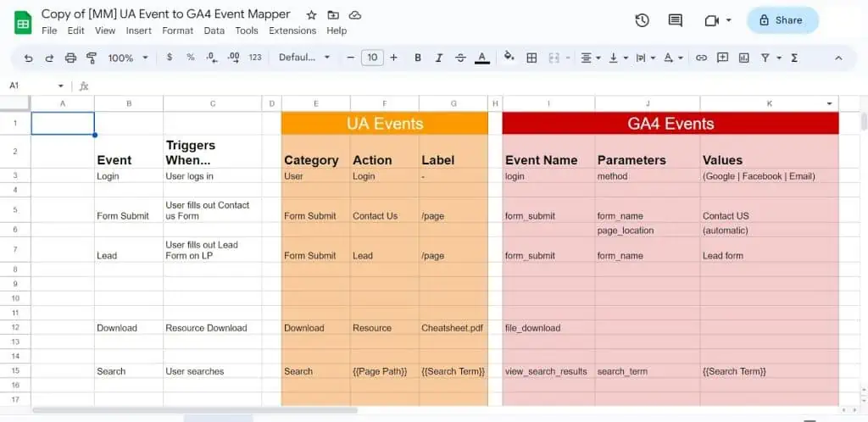Toggle bold formatting

(418, 58)
